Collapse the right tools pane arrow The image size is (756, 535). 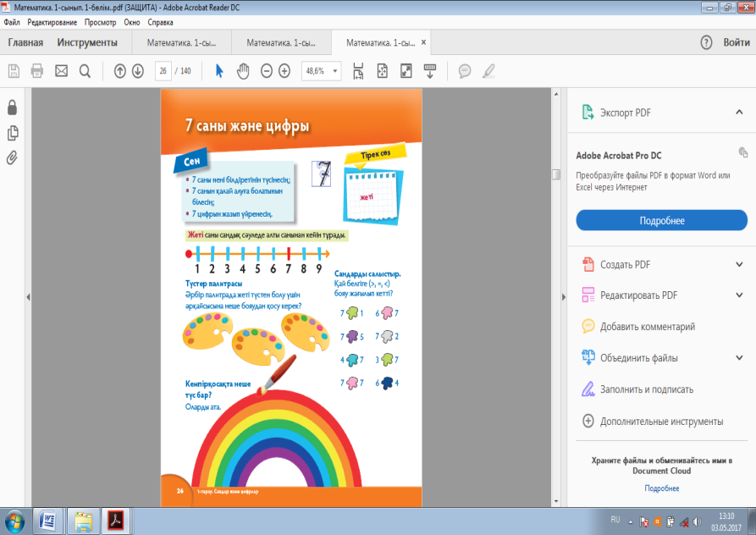[x=564, y=297]
